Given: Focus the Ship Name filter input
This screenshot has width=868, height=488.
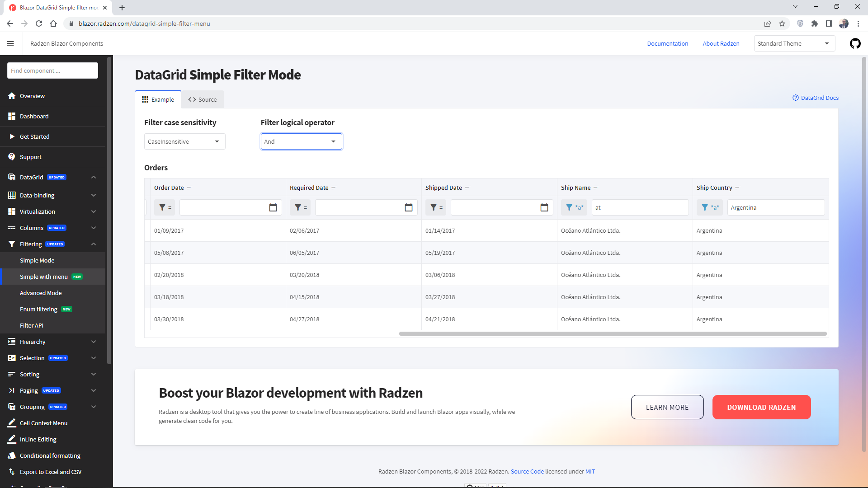Looking at the screenshot, I should click(x=640, y=207).
